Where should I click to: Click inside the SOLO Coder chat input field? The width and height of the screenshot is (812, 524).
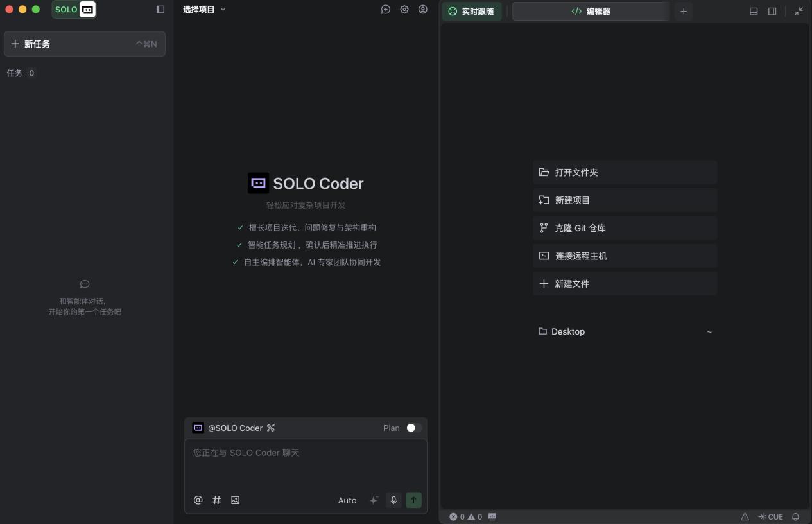pyautogui.click(x=305, y=462)
